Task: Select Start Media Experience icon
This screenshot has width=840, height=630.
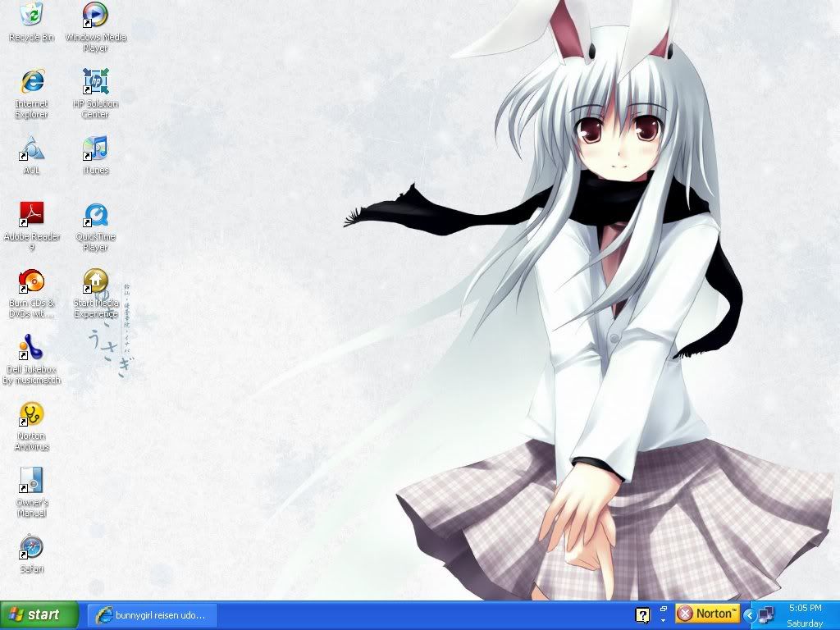Action: pyautogui.click(x=95, y=282)
